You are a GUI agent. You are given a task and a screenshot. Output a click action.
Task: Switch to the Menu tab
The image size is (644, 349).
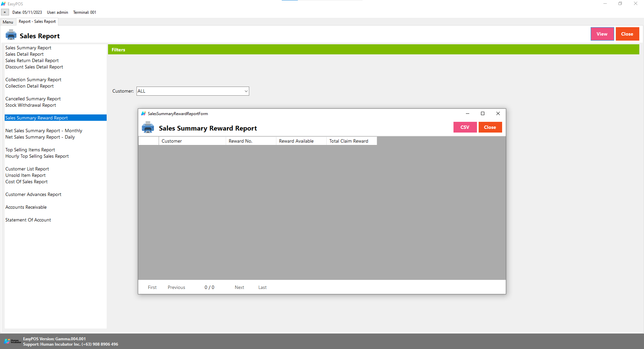(8, 22)
